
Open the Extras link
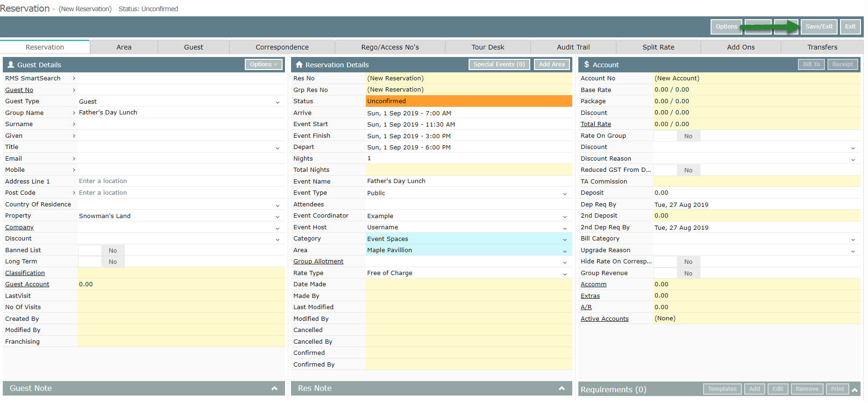coord(590,296)
